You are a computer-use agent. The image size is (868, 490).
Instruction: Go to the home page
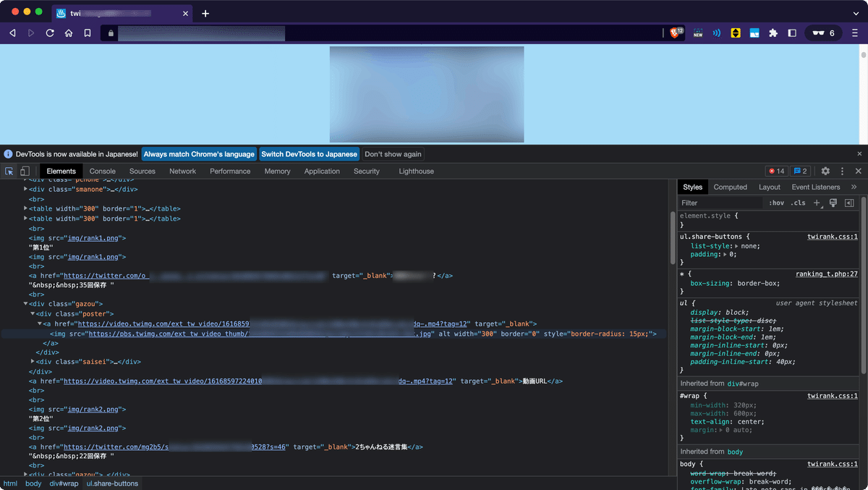(69, 33)
